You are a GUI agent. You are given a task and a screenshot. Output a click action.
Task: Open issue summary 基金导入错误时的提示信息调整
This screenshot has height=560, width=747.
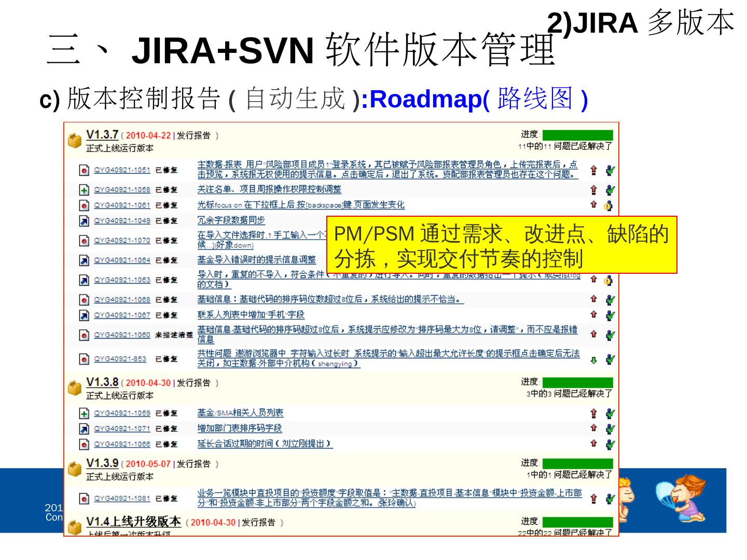click(256, 260)
